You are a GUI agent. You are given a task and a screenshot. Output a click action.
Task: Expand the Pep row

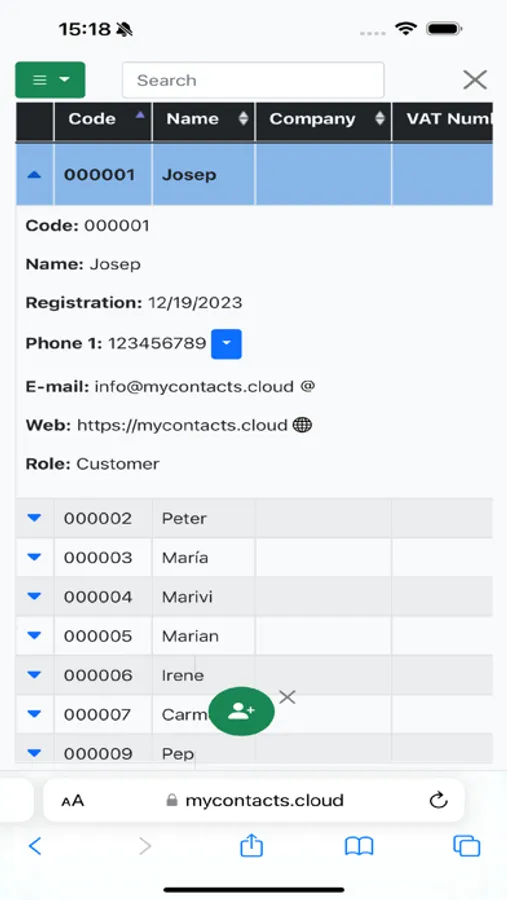[34, 753]
